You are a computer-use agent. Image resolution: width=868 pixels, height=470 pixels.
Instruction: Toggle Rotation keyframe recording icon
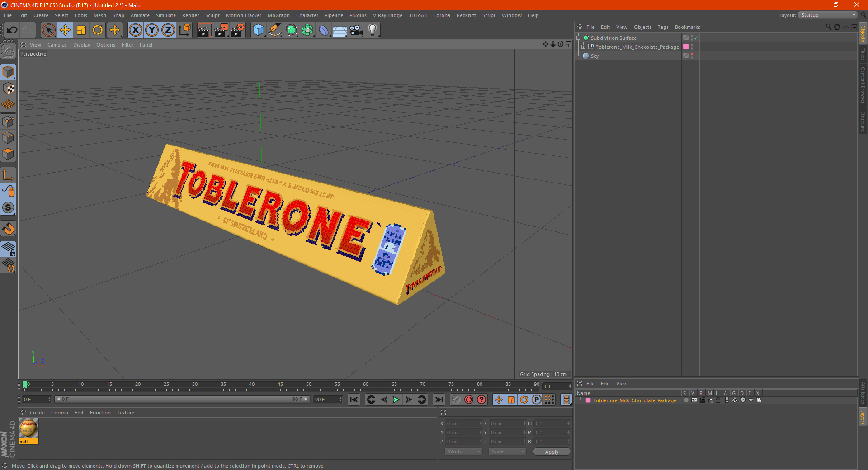(524, 399)
